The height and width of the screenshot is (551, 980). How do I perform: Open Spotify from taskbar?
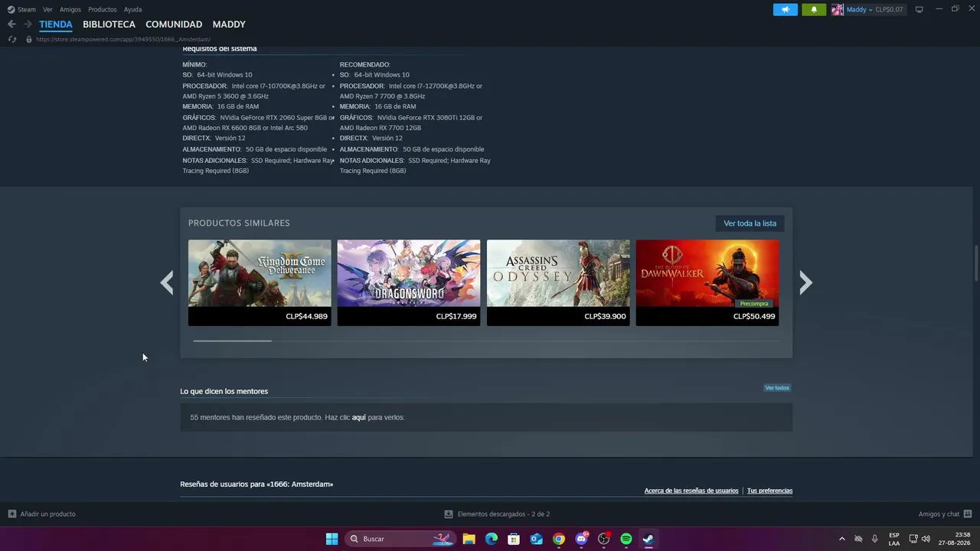click(626, 539)
